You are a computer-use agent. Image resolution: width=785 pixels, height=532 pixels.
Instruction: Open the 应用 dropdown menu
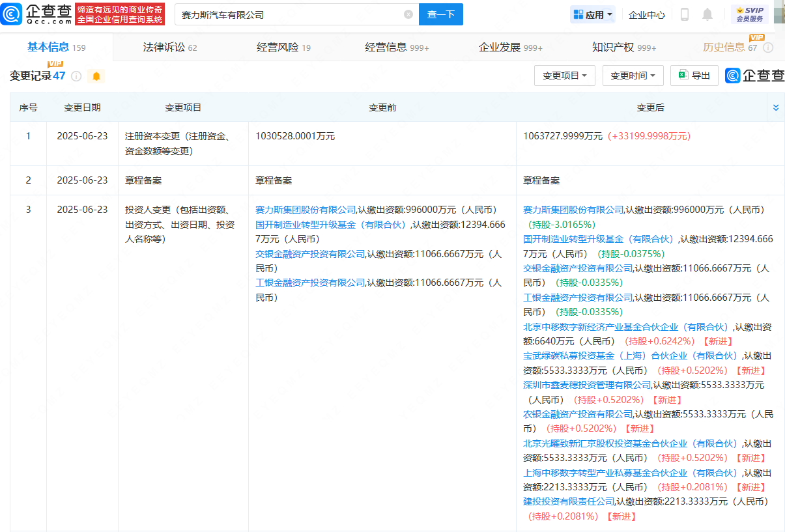click(592, 14)
